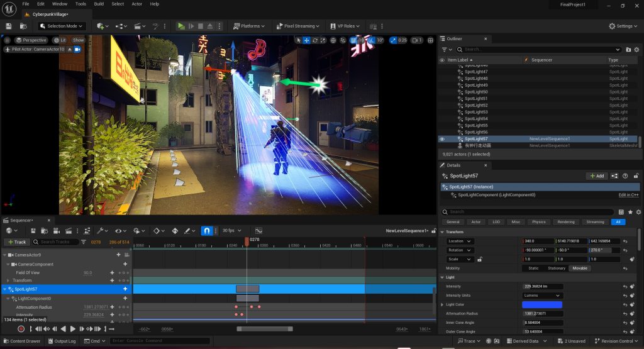This screenshot has height=349, width=644.
Task: Click the Details help question mark icon
Action: 625,175
